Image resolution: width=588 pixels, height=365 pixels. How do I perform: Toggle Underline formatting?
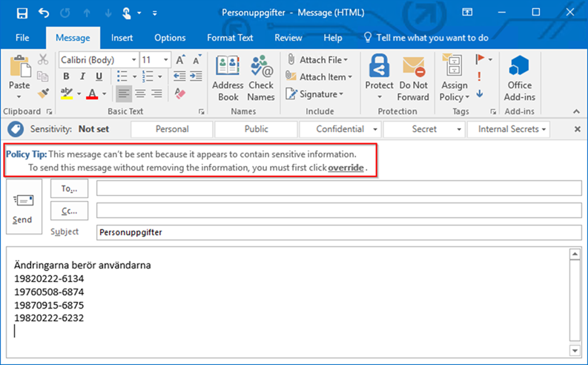[99, 76]
